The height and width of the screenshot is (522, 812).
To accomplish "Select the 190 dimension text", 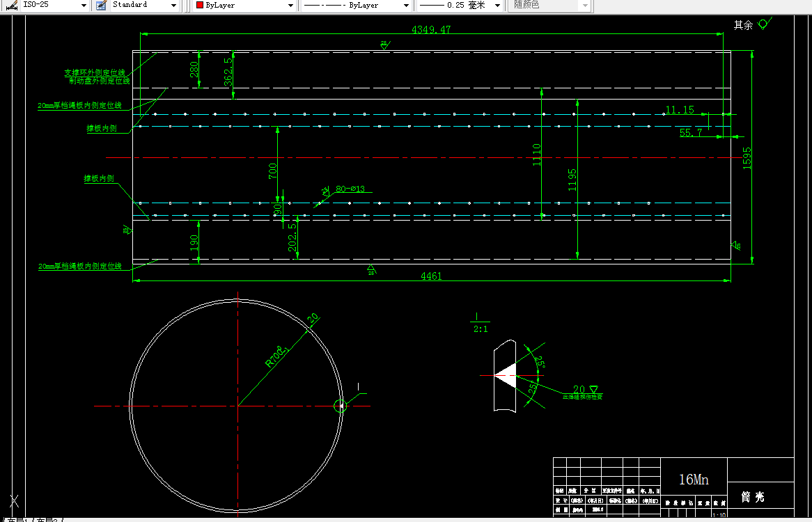I will 194,243.
